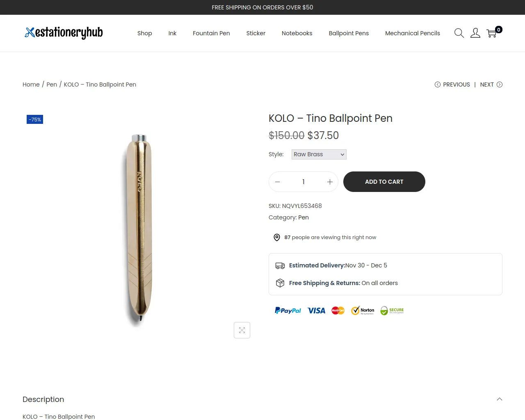Screen dimensions: 525x420
Task: Open the Style dropdown Raw Brass
Action: coord(319,154)
